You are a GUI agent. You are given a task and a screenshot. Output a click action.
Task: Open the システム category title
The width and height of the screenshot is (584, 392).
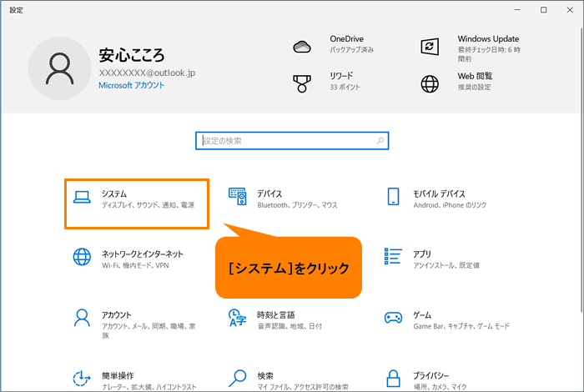click(114, 194)
